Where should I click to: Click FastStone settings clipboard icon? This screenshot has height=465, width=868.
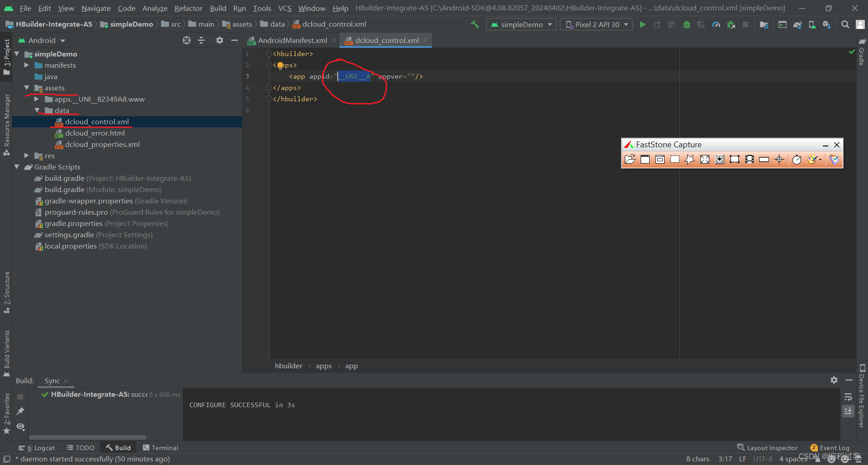click(834, 159)
